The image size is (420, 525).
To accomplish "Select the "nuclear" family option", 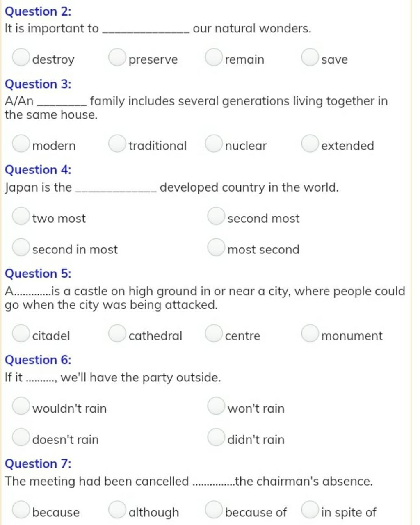I will [213, 144].
